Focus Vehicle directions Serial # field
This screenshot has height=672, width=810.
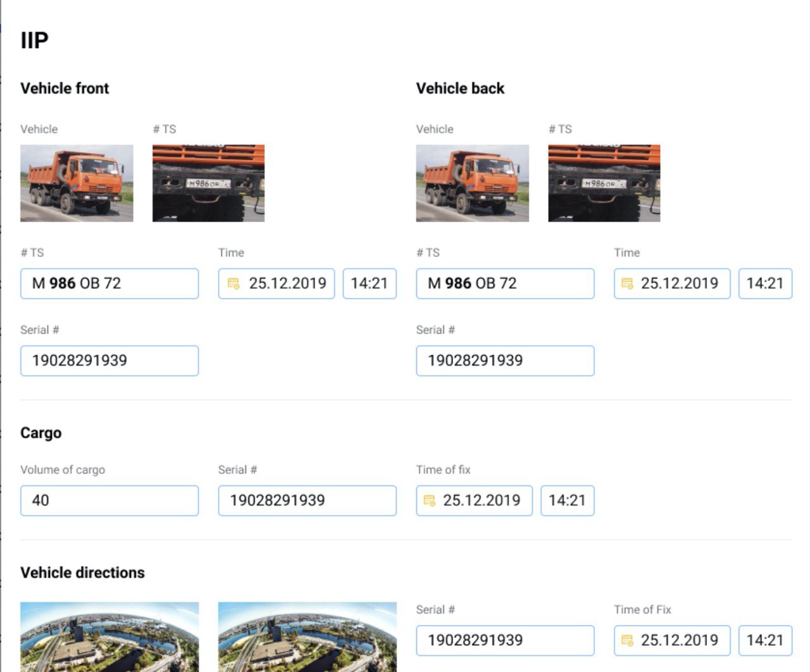505,640
